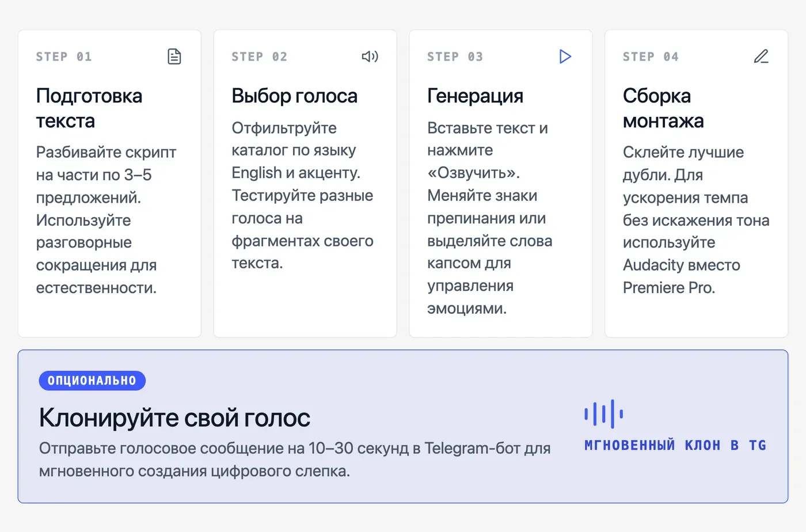Viewport: 806px width, 532px height.
Task: Select the «Подготовка текста» heading
Action: point(89,108)
